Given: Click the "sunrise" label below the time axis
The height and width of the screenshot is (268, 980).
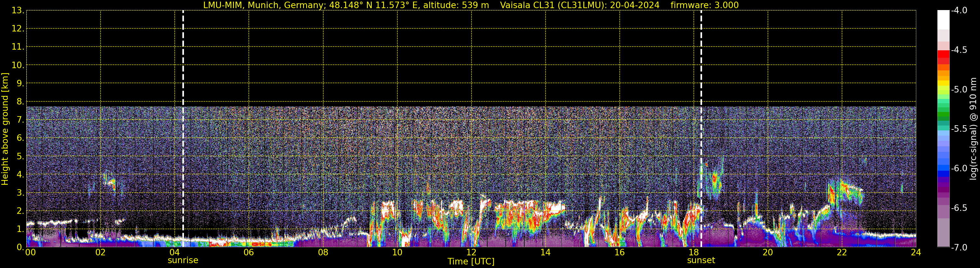Looking at the screenshot, I should point(183,261).
